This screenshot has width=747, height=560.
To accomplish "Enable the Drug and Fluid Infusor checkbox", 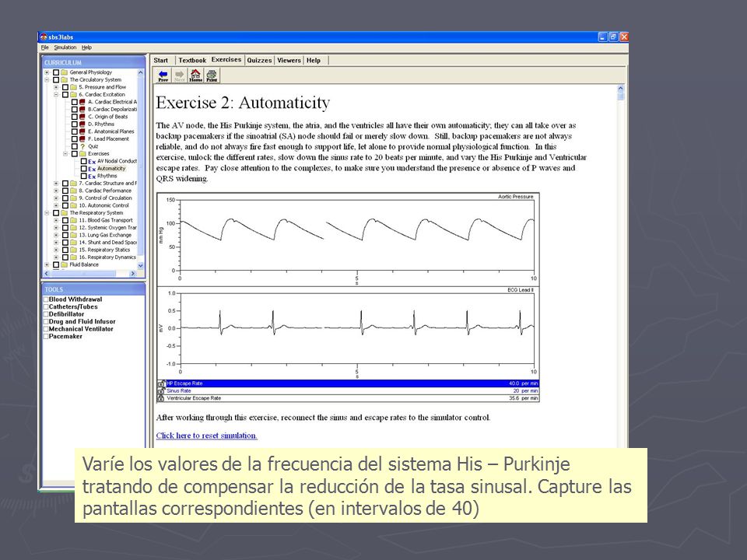I will point(46,322).
